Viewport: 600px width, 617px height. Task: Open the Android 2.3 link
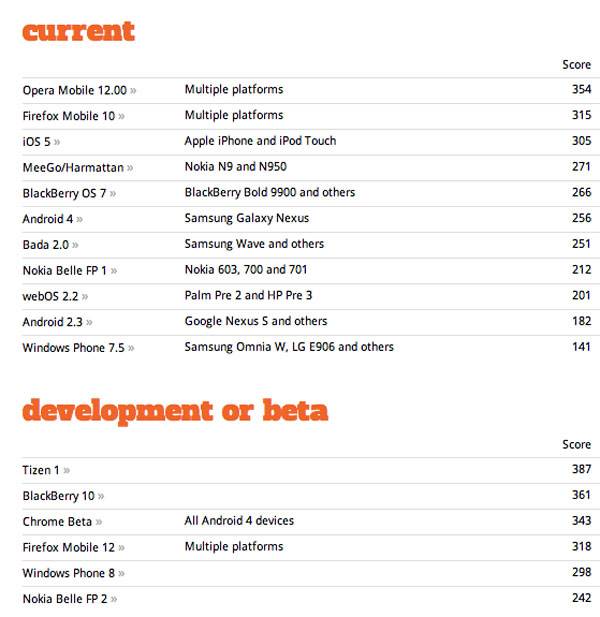(x=57, y=322)
